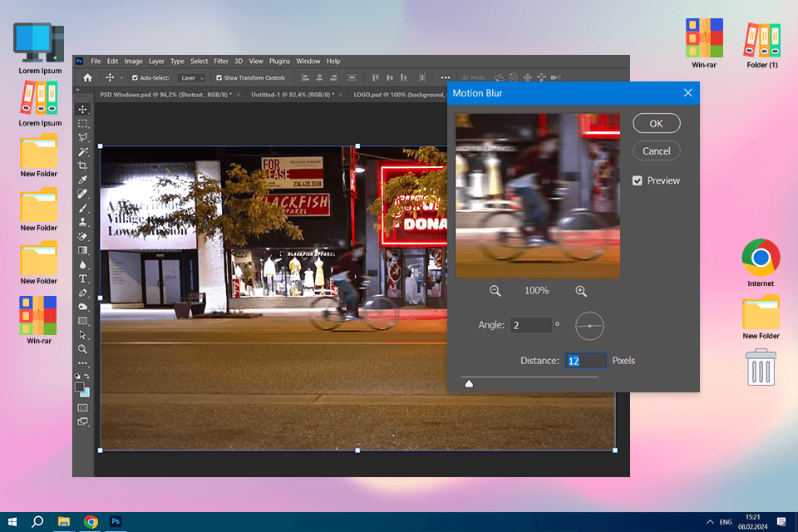Select the Pen tool
Image resolution: width=798 pixels, height=532 pixels.
82,293
